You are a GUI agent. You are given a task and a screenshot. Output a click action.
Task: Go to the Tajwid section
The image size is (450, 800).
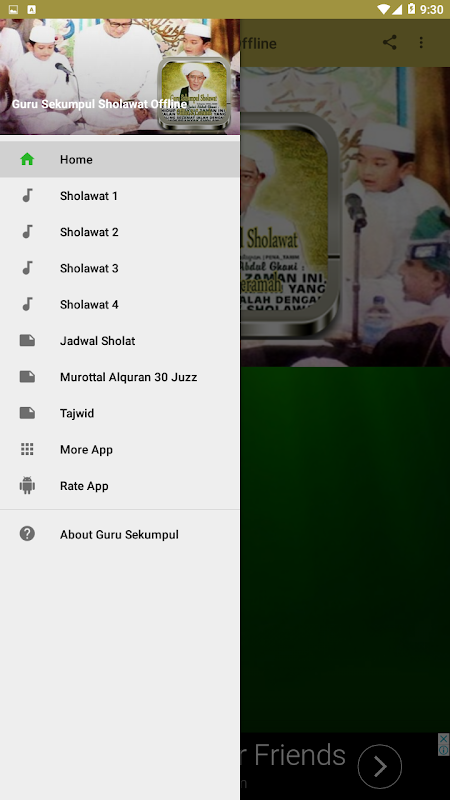[120, 413]
